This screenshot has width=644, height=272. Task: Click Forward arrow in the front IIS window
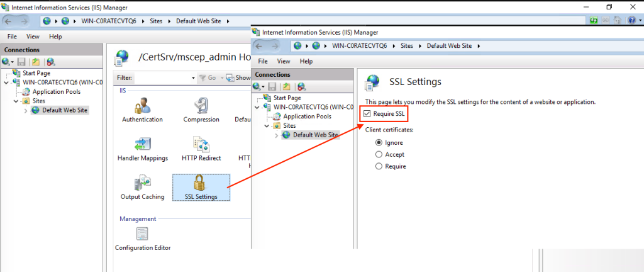tap(275, 46)
